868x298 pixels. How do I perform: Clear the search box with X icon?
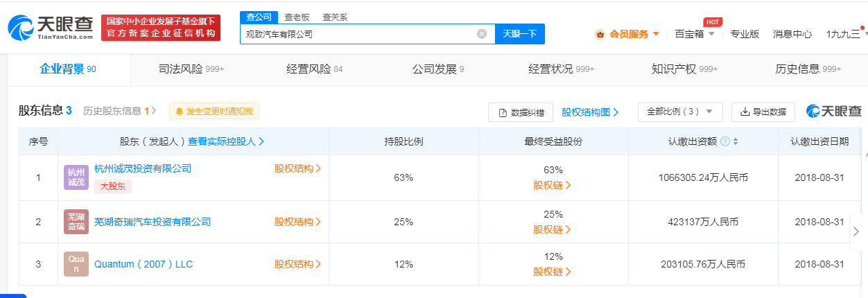click(x=482, y=33)
